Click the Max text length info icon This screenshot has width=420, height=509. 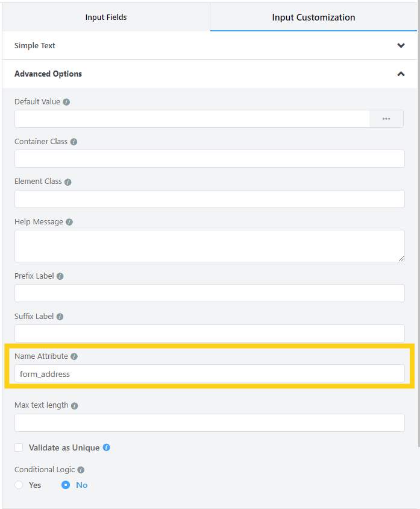[75, 406]
